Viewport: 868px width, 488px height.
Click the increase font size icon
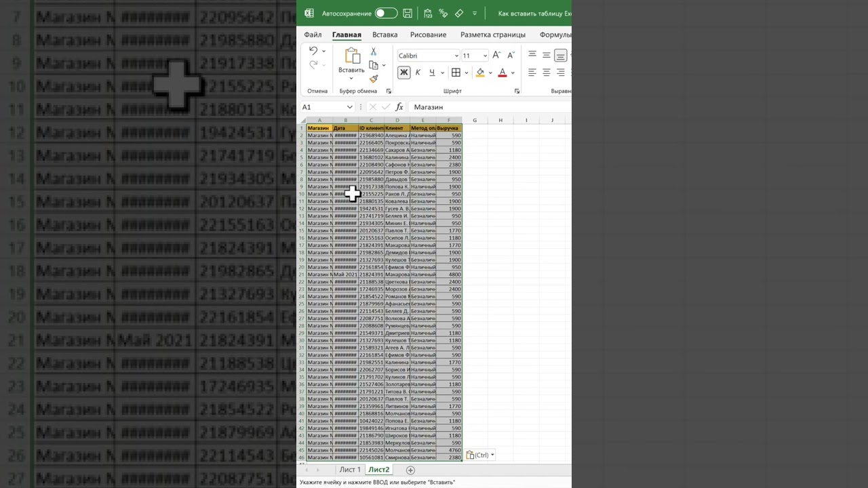(x=496, y=56)
